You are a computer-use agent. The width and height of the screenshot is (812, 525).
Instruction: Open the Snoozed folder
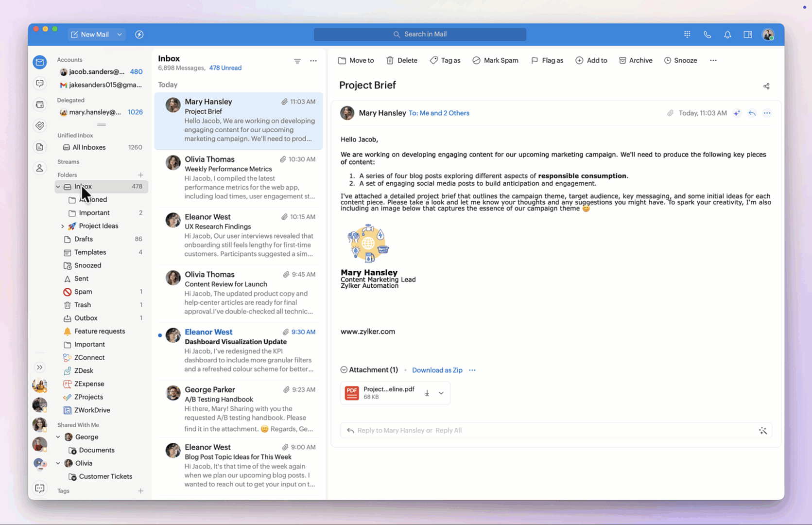tap(102, 265)
